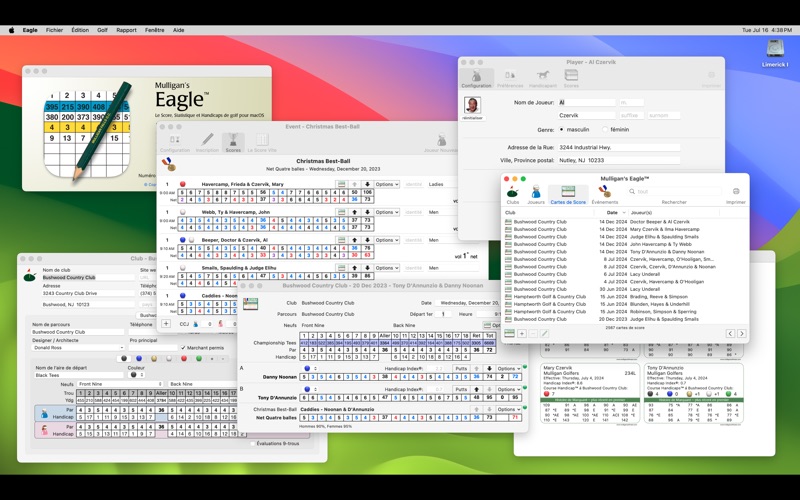
Task: Click up arrow on Tony D'Annunzio's scorecard row
Action: (477, 389)
